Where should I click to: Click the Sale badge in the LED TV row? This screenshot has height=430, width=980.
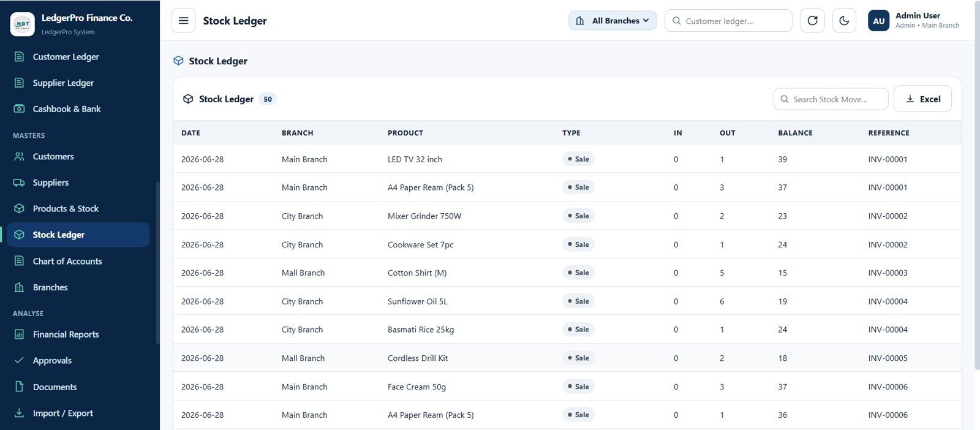[578, 159]
